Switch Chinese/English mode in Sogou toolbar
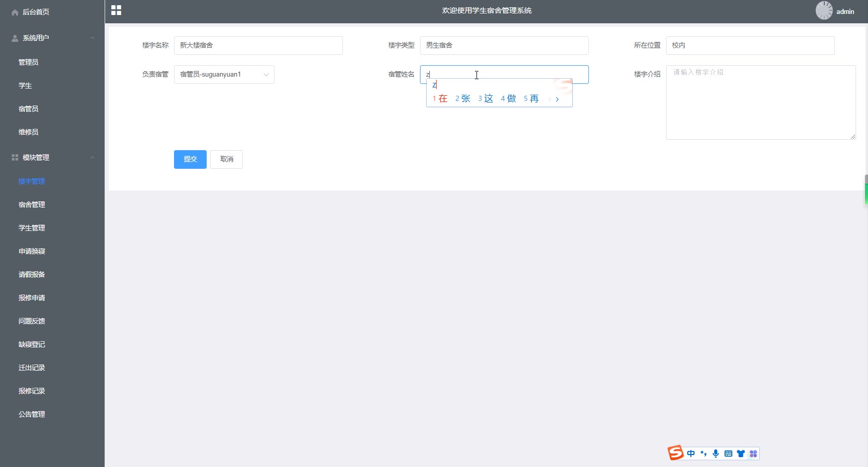 point(691,454)
